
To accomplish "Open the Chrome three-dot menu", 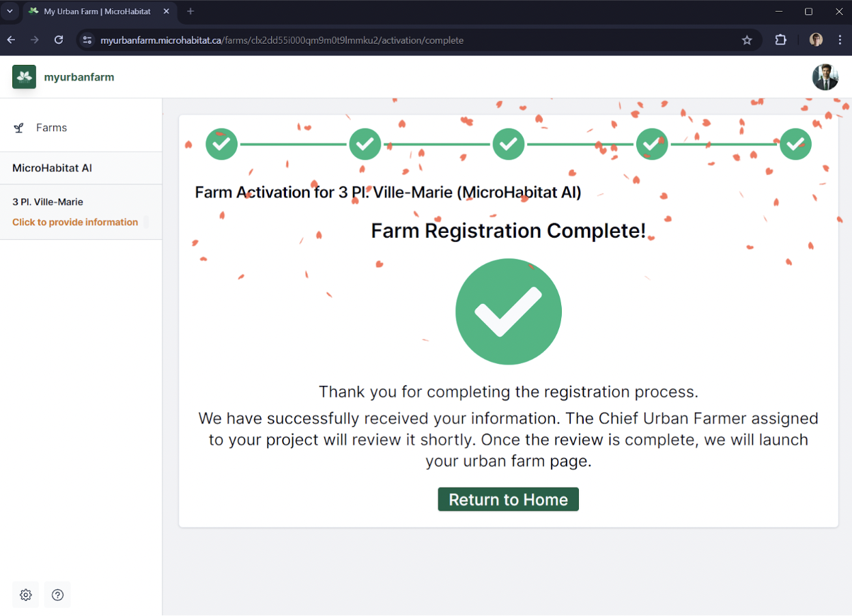I will point(840,40).
